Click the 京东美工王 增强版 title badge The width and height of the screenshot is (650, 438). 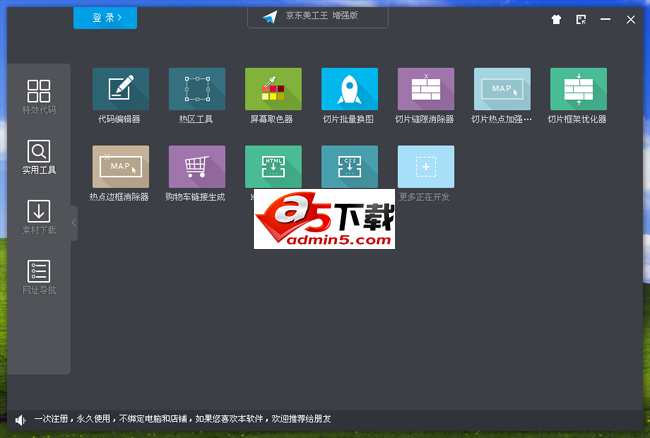pos(318,17)
